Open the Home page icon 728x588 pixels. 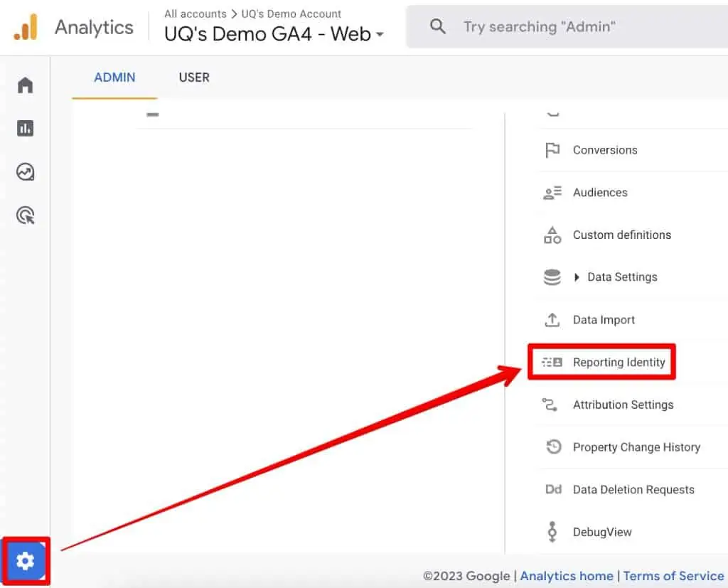click(x=25, y=84)
